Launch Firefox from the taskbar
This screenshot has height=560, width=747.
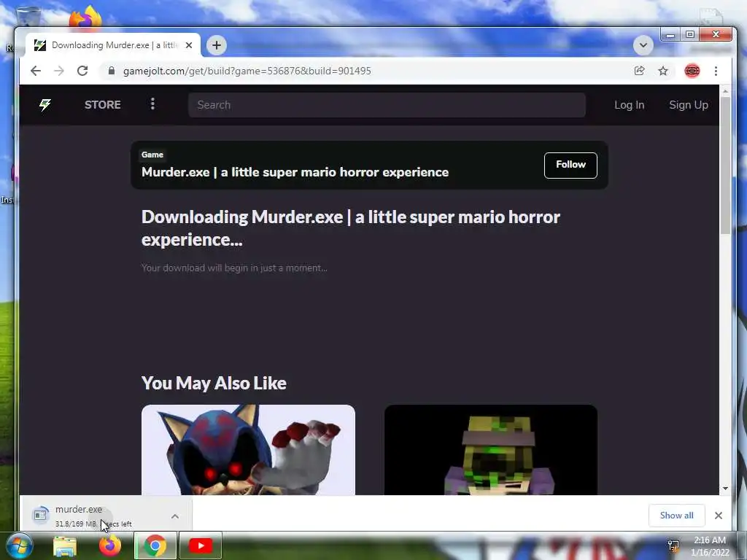(110, 545)
